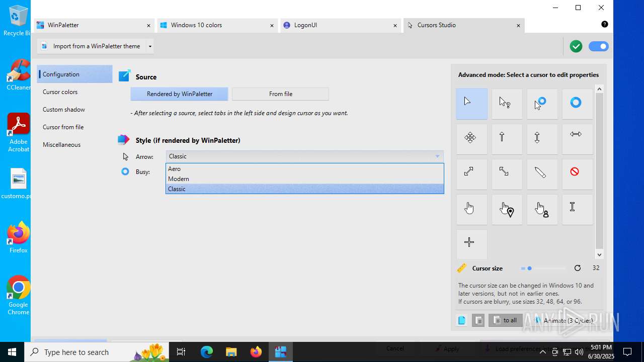Open Microsoft Edge from taskbar

(207, 352)
